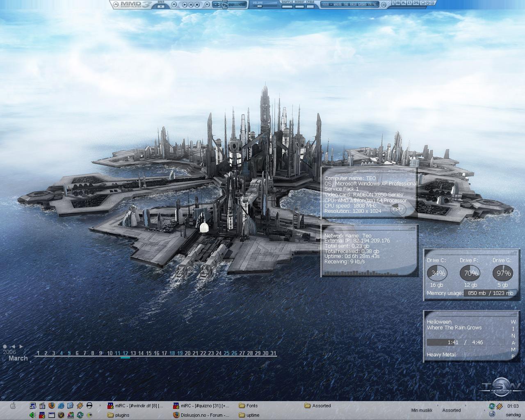The height and width of the screenshot is (420, 525).
Task: Click the green speaker quick launch icon
Action: [33, 415]
